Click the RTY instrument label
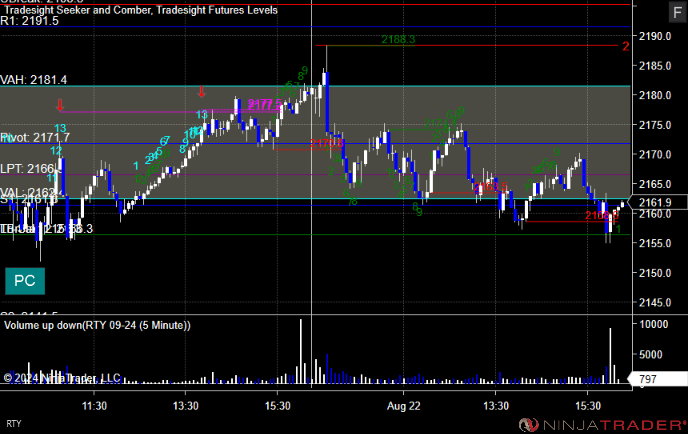 tap(14, 423)
